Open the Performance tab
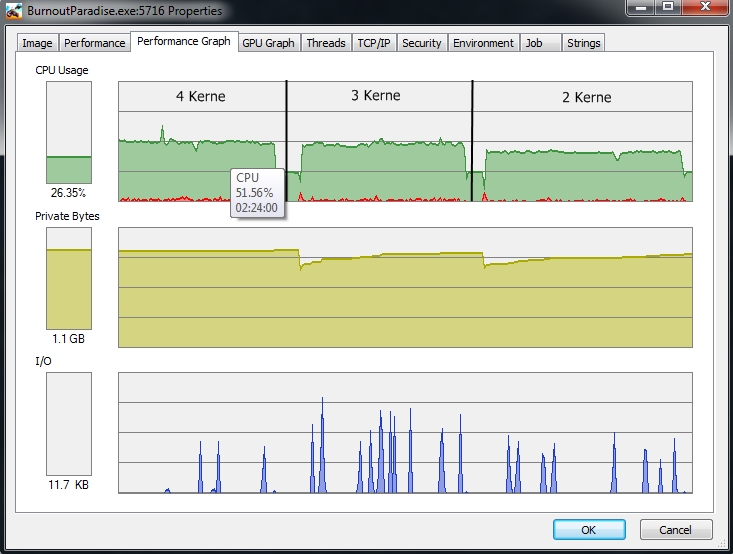733x554 pixels. click(x=94, y=43)
